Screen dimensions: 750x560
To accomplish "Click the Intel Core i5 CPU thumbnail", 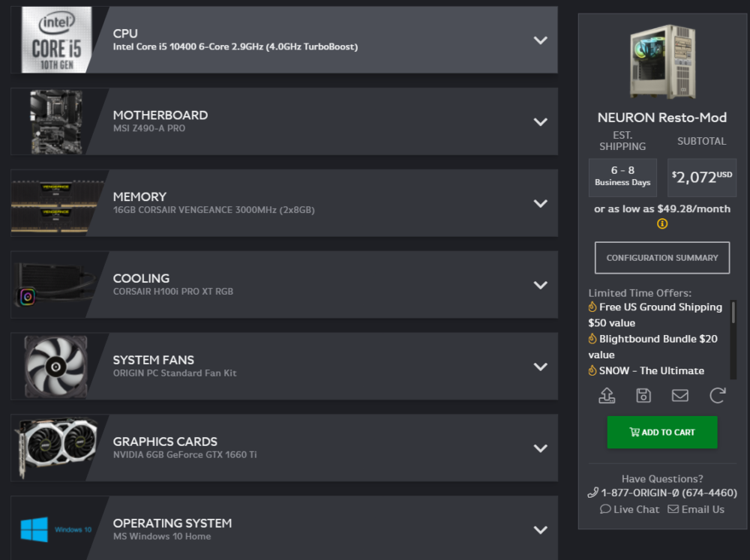I will coord(56,40).
